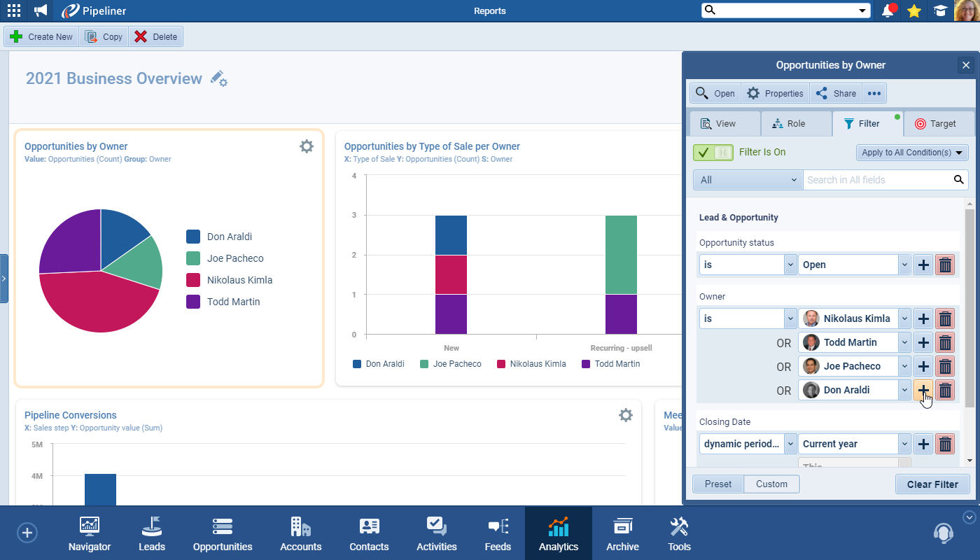
Task: Click the graduation cap help icon
Action: pyautogui.click(x=939, y=10)
